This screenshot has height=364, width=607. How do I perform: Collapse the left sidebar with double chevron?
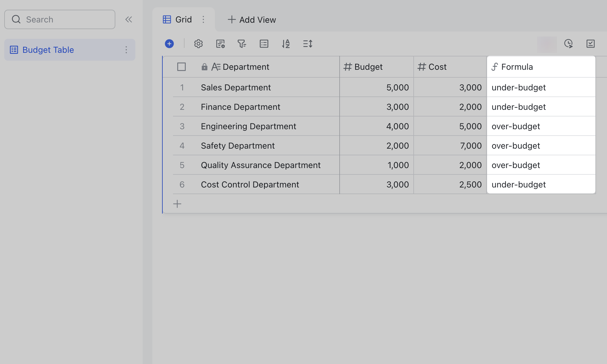coord(129,19)
